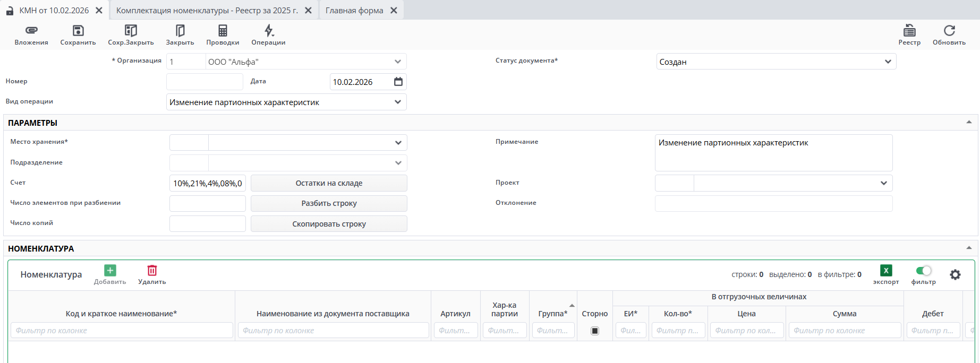The image size is (980, 363).
Task: Switch to Комплектация номенклатуры tab
Action: 207,11
